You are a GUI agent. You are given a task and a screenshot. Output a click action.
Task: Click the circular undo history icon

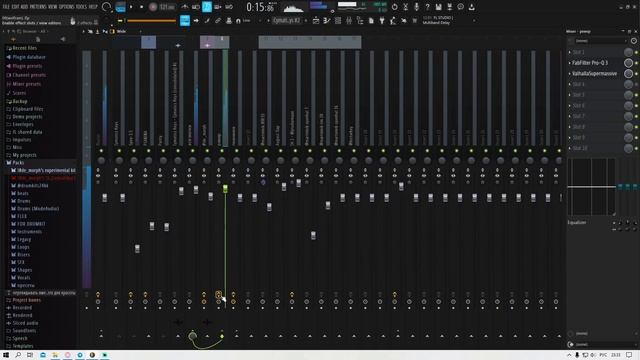(394, 7)
